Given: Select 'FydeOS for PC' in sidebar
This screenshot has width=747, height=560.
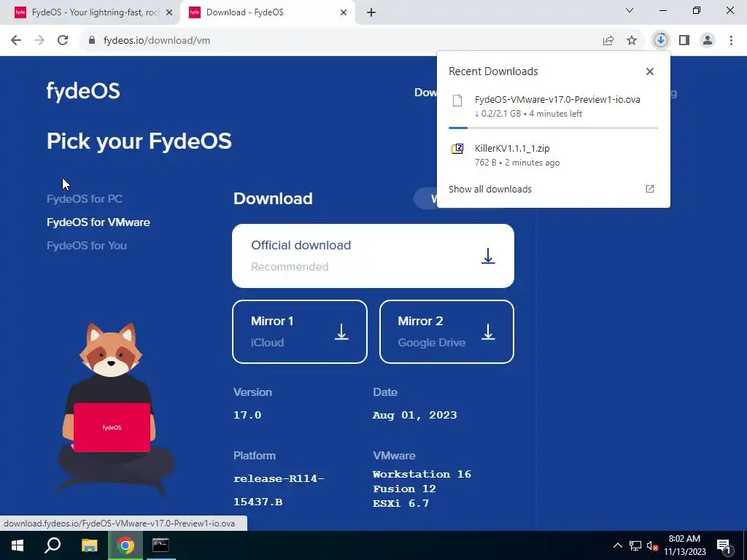Looking at the screenshot, I should (x=85, y=199).
